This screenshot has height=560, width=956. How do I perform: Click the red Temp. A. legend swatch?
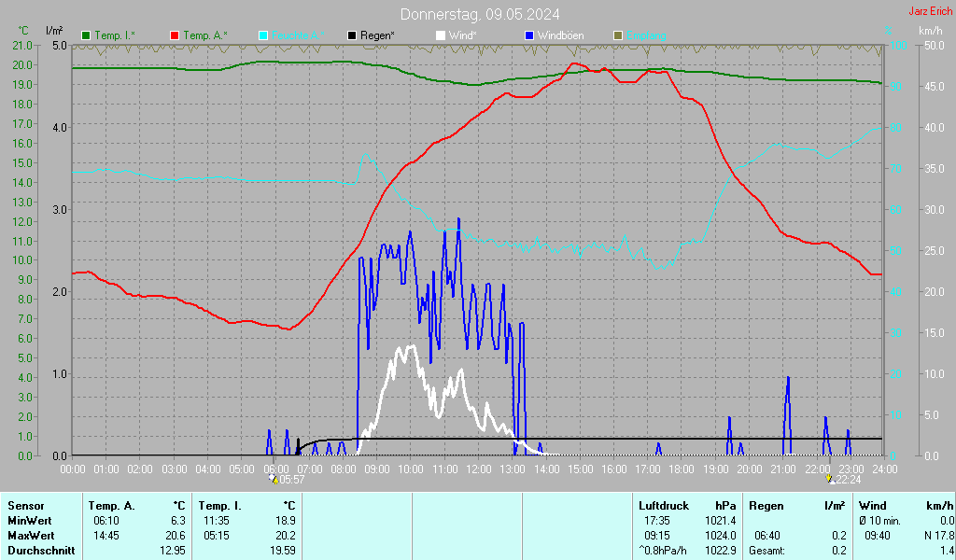click(x=175, y=36)
